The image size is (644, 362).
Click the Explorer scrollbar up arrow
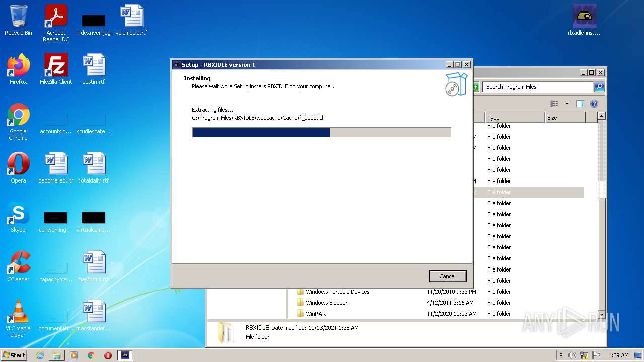pyautogui.click(x=601, y=116)
